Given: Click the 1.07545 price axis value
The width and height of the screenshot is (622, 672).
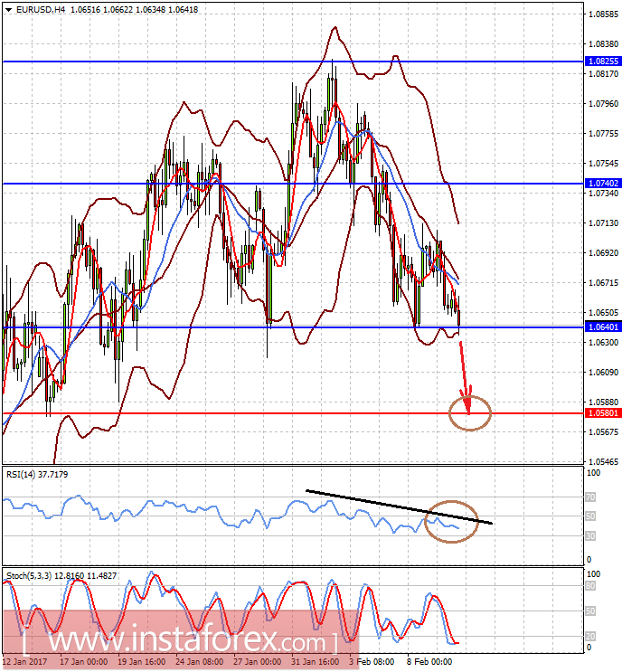Looking at the screenshot, I should coord(604,164).
